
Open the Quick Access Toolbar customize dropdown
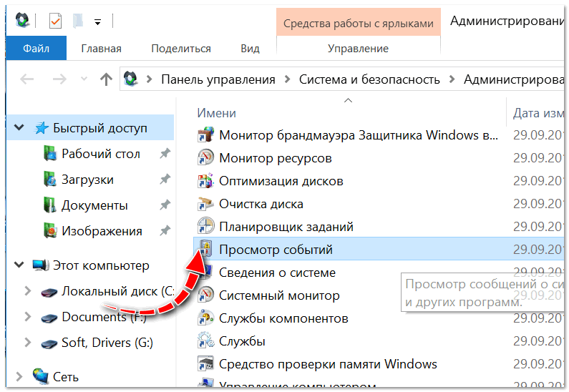(97, 22)
